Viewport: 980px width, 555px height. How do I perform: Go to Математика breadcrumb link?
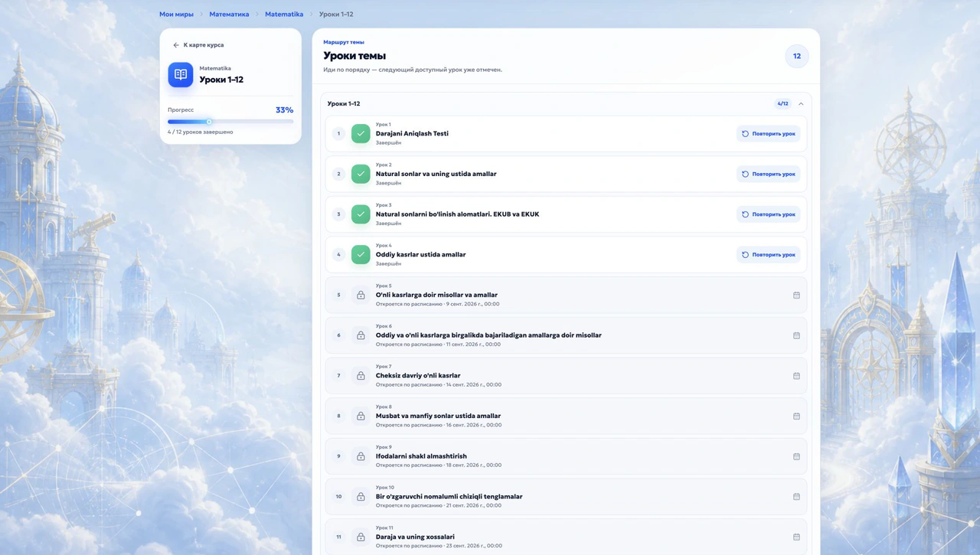[x=229, y=14]
